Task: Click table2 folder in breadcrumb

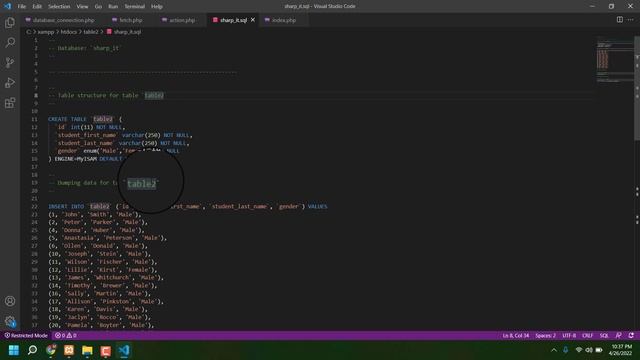Action: (91, 32)
